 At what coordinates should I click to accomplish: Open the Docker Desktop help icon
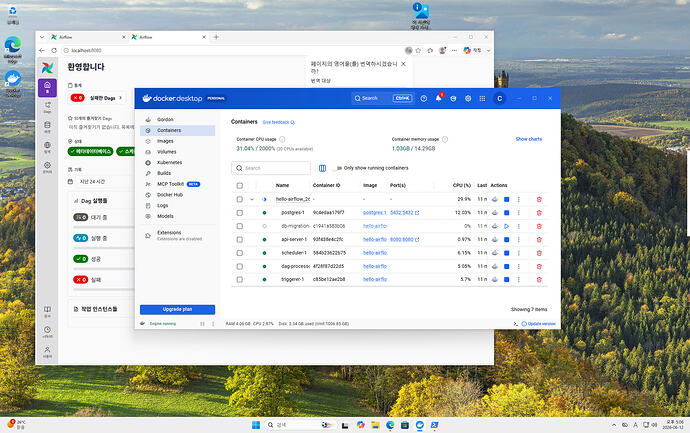click(x=423, y=99)
